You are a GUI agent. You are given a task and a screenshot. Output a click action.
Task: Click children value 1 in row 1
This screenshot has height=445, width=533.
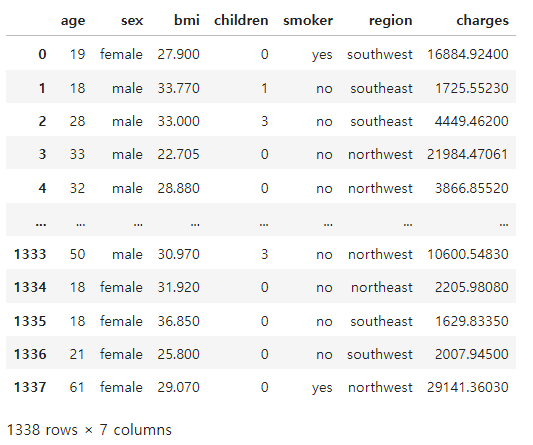(264, 88)
